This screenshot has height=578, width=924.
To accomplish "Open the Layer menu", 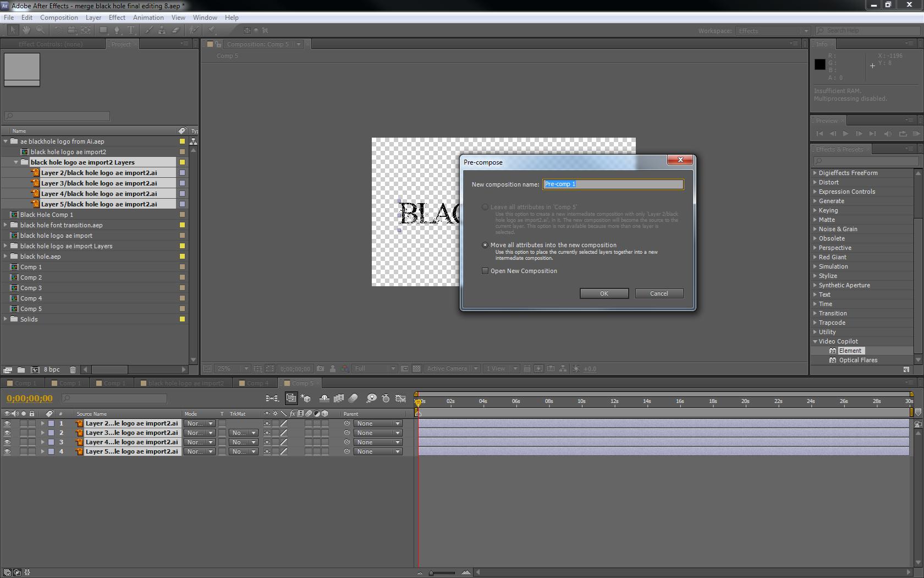I will pyautogui.click(x=93, y=18).
